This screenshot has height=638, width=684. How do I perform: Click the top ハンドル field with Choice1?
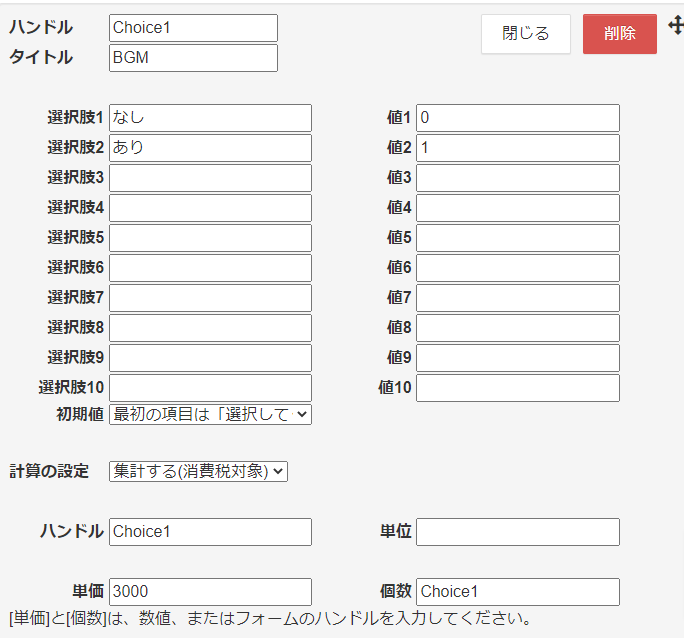pos(193,28)
